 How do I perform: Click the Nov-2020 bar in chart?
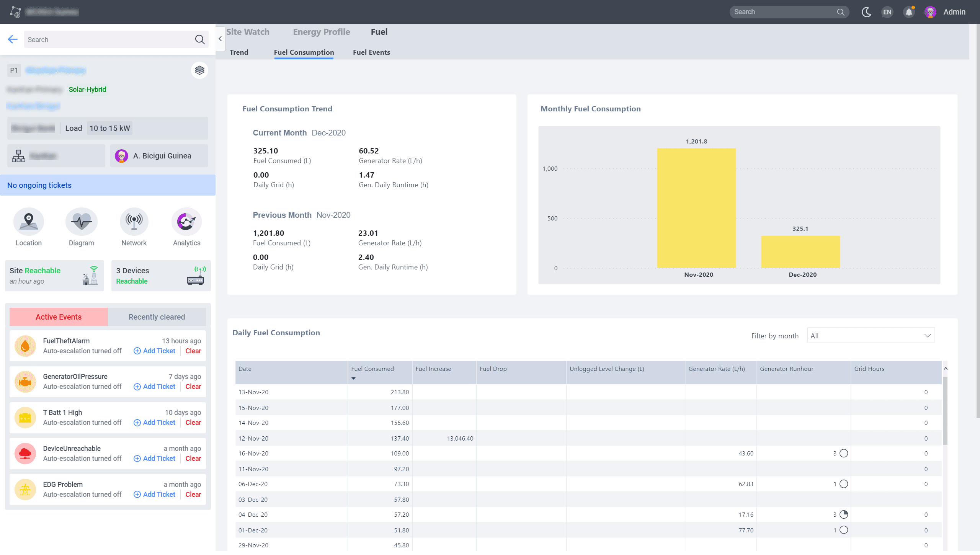[696, 208]
